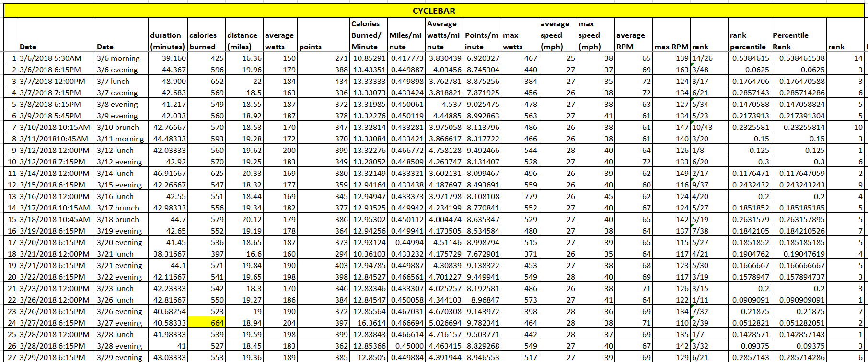The width and height of the screenshot is (868, 362).
Task: Click the 20.33 distance cell
Action: [244, 173]
